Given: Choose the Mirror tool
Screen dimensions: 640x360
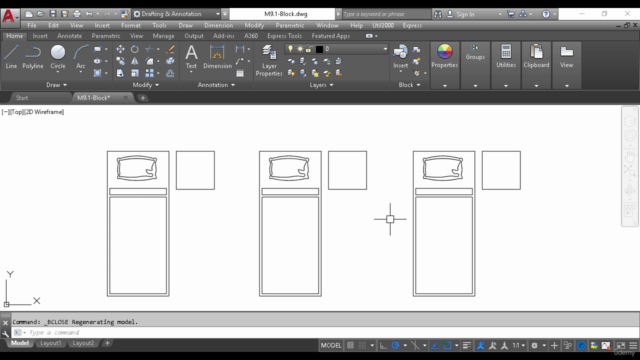Looking at the screenshot, I should point(135,61).
